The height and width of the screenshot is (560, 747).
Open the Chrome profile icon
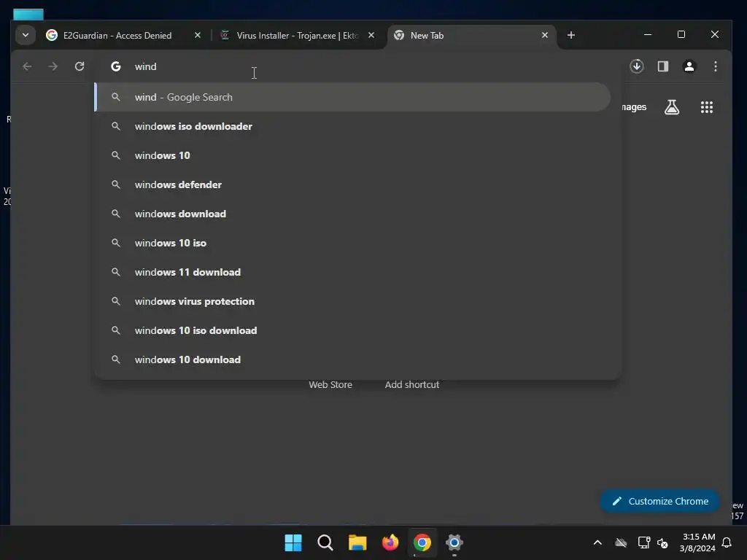pos(689,66)
